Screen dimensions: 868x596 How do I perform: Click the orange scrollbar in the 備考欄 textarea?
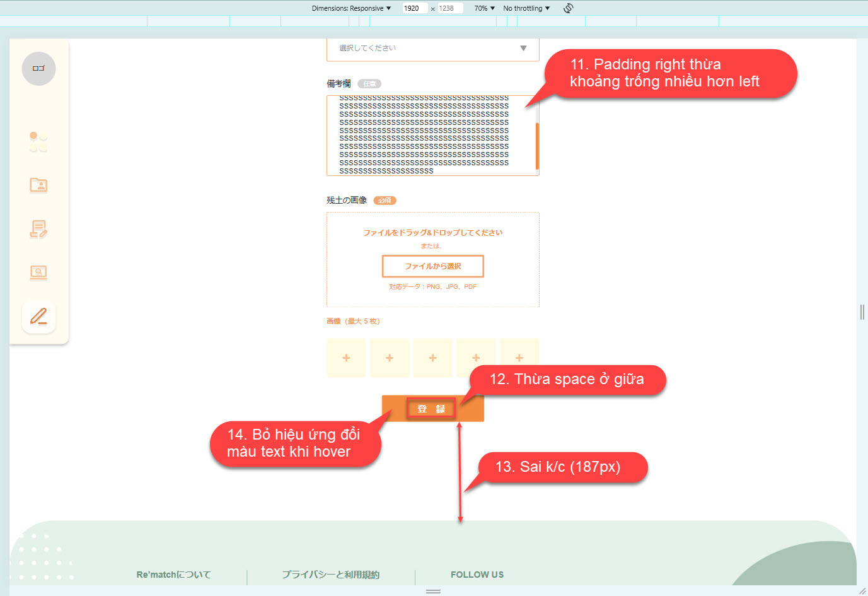(x=537, y=146)
